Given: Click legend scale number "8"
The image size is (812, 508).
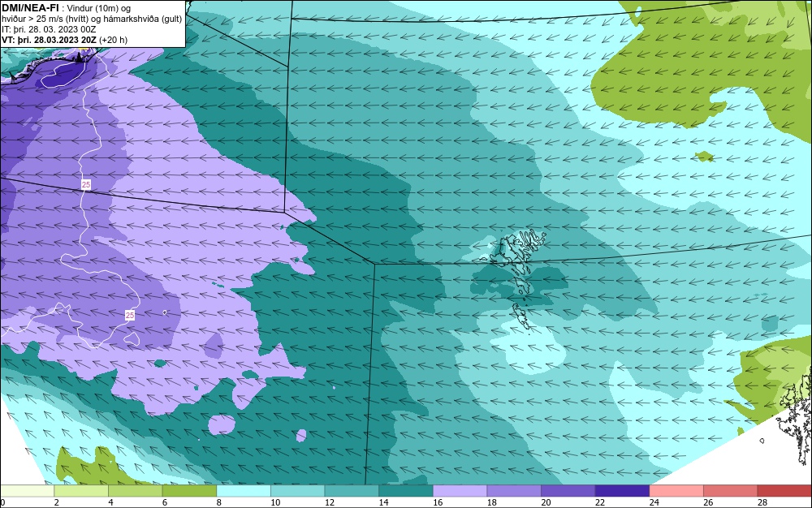Looking at the screenshot, I should point(219,502).
